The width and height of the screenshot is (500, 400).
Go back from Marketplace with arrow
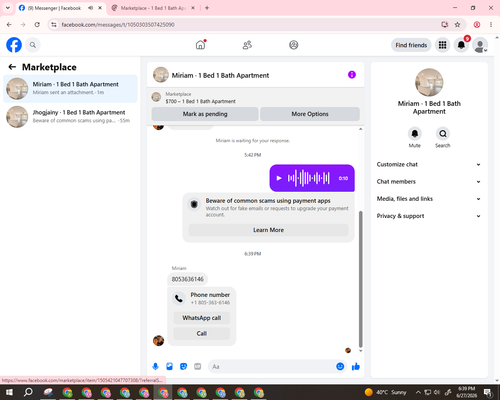coord(12,67)
